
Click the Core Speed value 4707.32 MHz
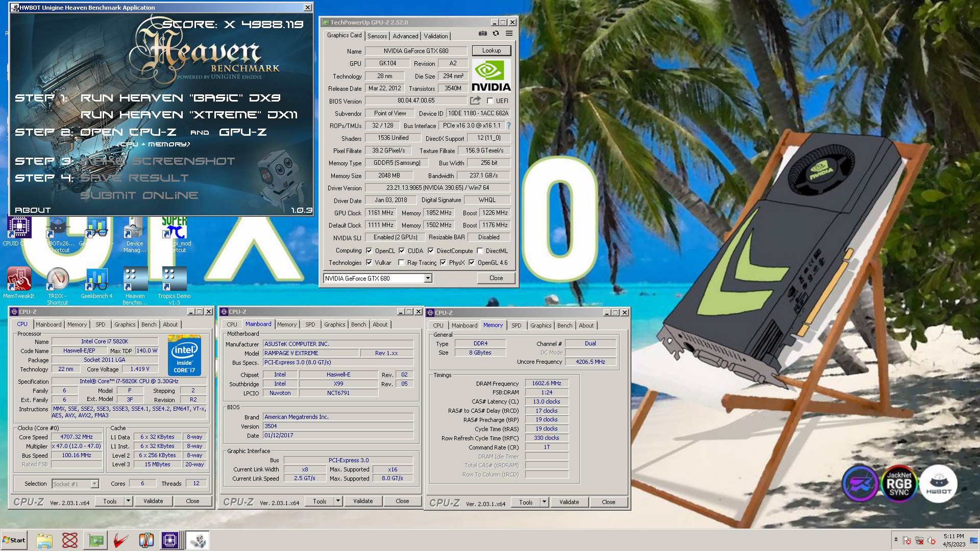[77, 437]
